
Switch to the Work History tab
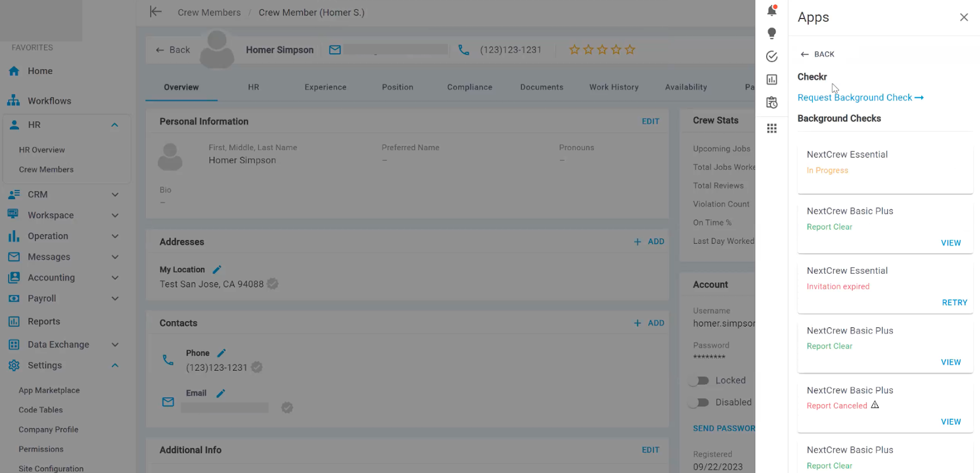click(x=614, y=87)
